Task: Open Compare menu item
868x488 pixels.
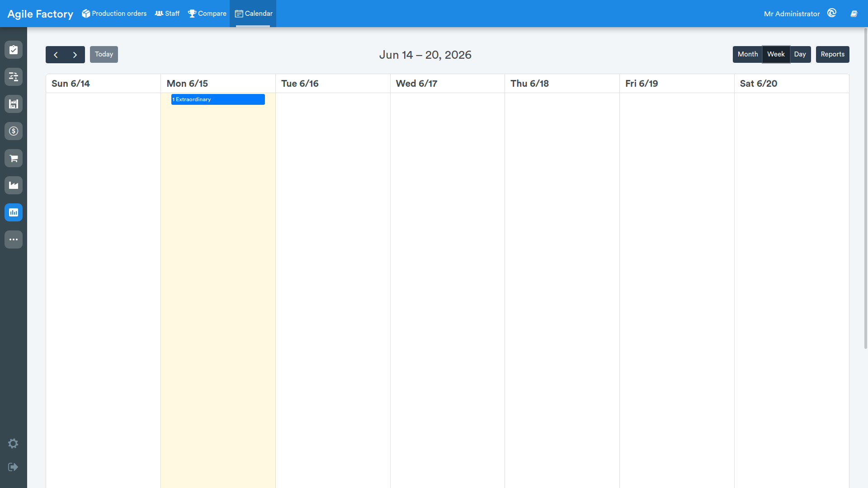Action: [207, 14]
